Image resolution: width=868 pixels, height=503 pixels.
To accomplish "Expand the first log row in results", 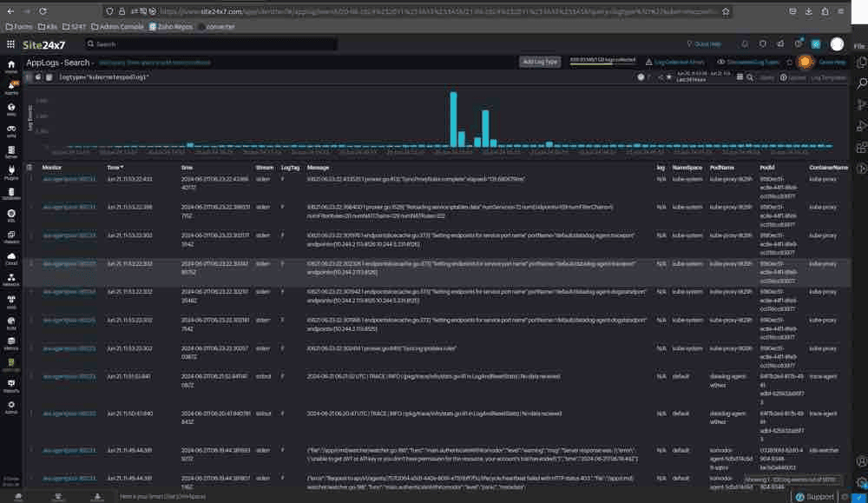I will pyautogui.click(x=31, y=179).
